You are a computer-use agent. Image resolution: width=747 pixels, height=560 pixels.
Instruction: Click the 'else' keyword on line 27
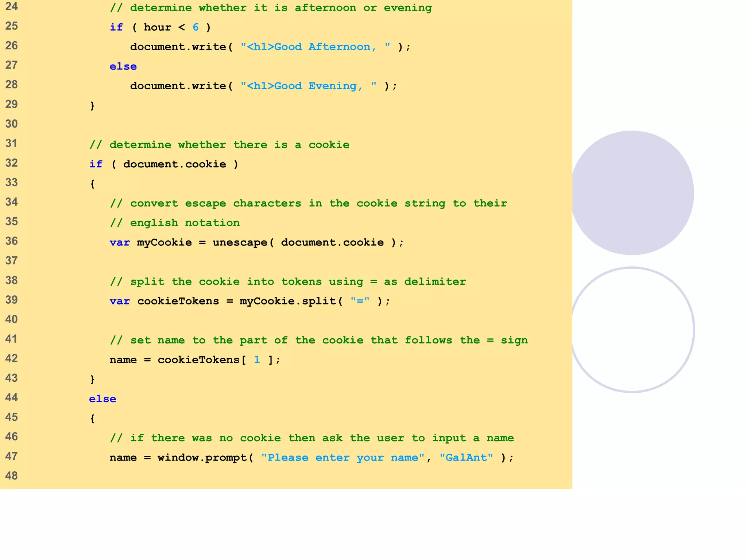(123, 66)
